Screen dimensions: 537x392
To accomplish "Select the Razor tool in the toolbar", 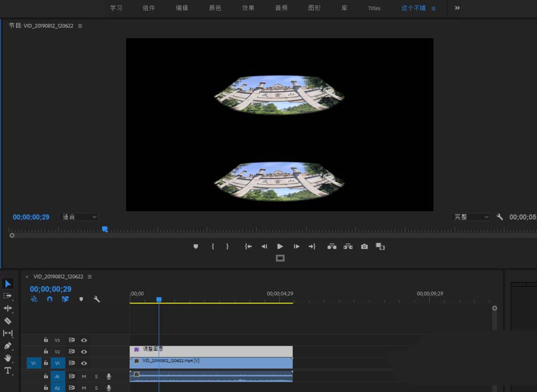I will point(8,321).
